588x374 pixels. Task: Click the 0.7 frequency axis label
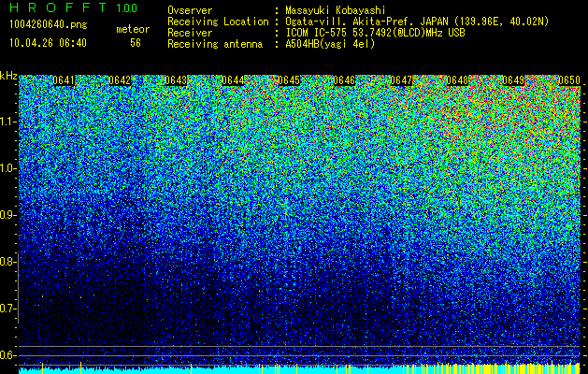(x=7, y=309)
